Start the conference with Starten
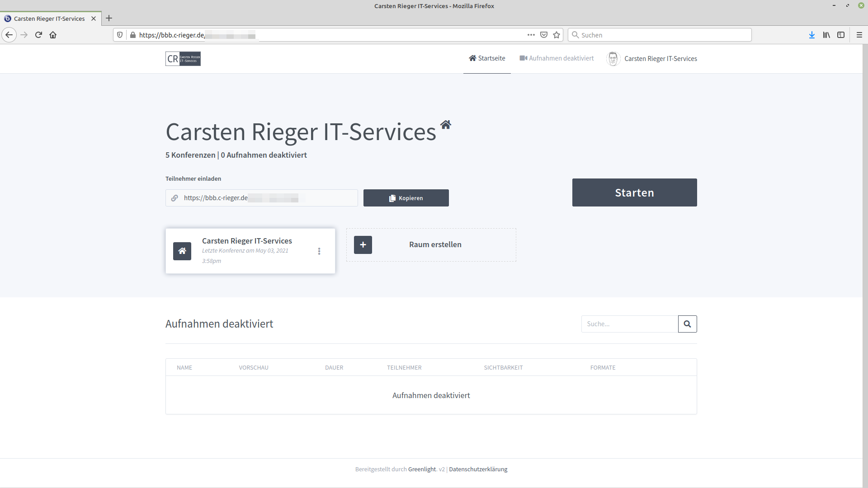 634,192
